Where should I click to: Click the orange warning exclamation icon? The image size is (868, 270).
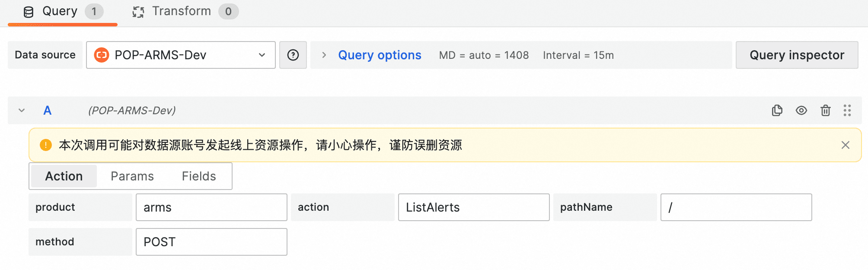[45, 145]
